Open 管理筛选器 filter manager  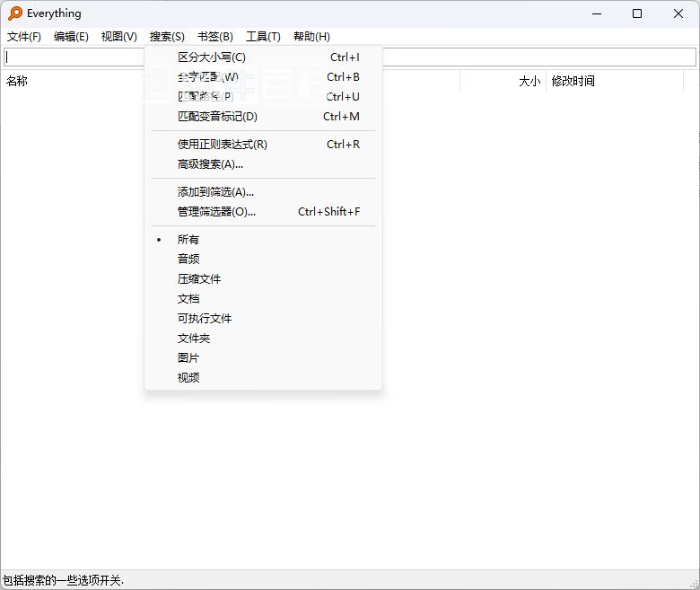216,212
